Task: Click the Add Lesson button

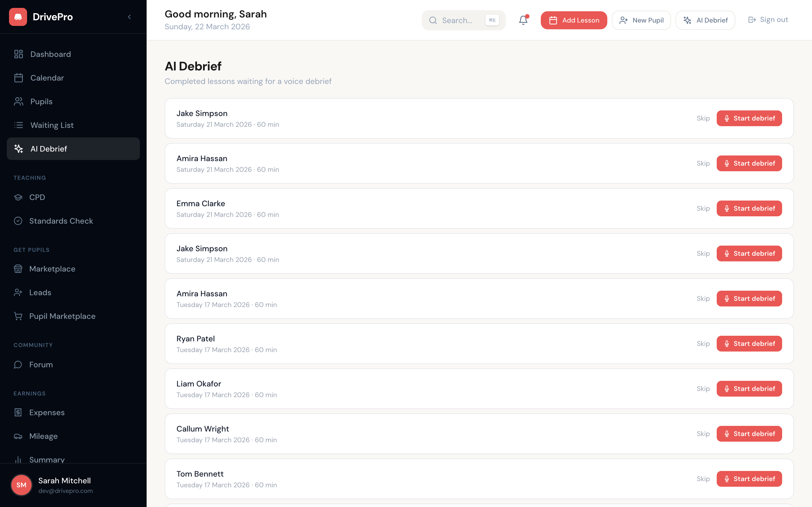Action: coord(573,20)
